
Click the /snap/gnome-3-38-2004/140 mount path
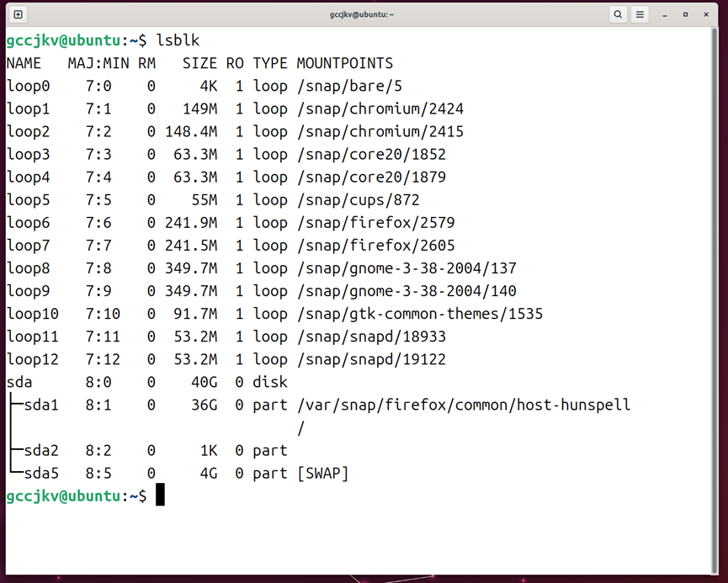point(407,290)
